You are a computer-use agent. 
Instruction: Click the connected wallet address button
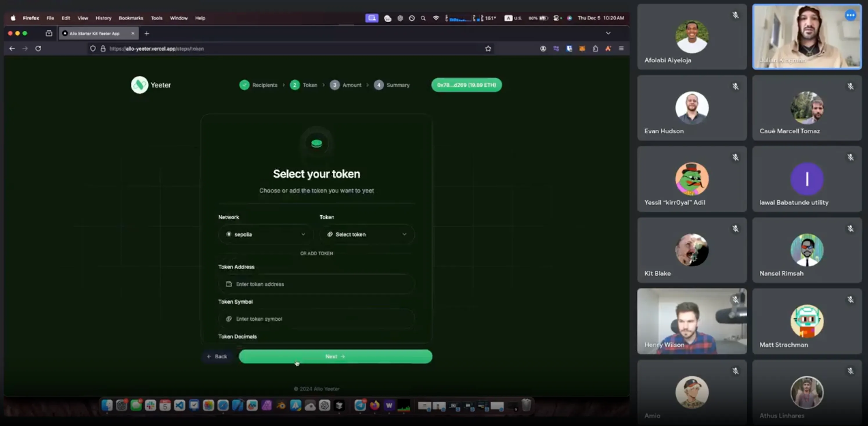[466, 85]
